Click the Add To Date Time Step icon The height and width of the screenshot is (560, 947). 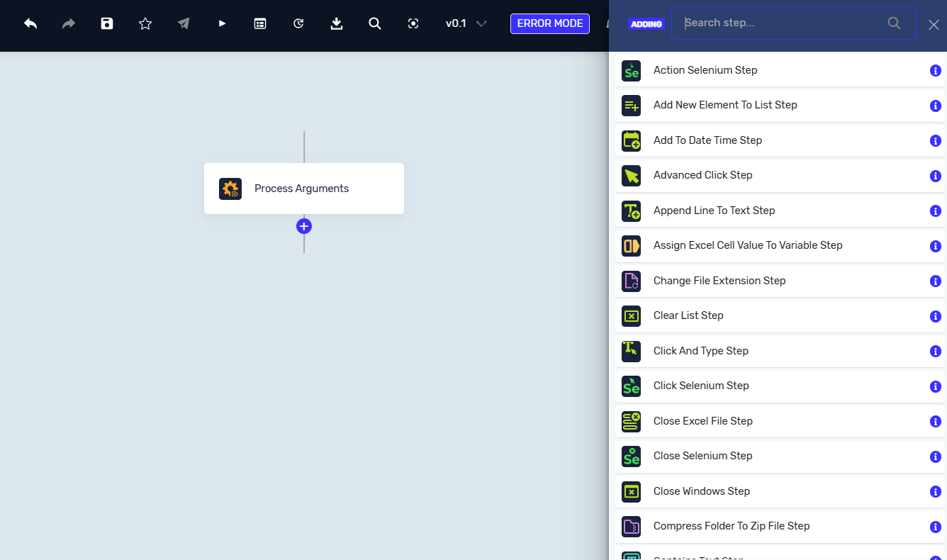coord(631,140)
